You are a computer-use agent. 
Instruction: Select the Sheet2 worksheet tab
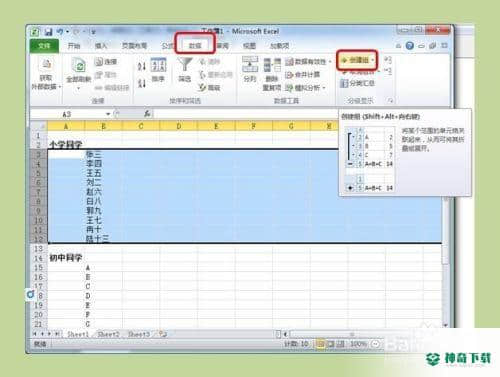(x=108, y=334)
